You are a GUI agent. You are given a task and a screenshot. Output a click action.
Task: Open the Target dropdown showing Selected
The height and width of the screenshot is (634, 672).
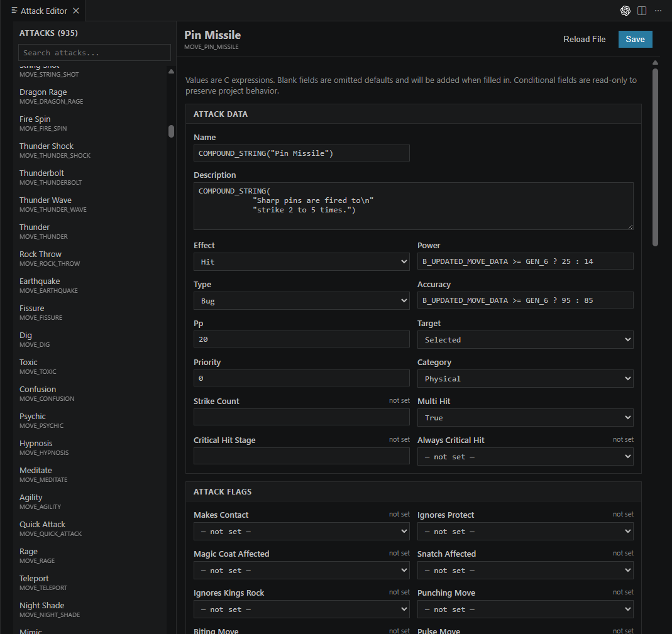[x=525, y=340]
